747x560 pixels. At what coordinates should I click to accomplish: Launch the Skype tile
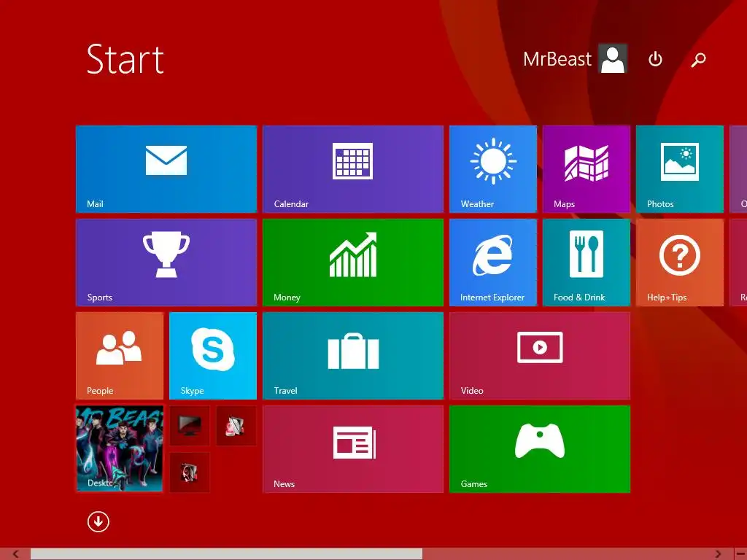point(213,356)
